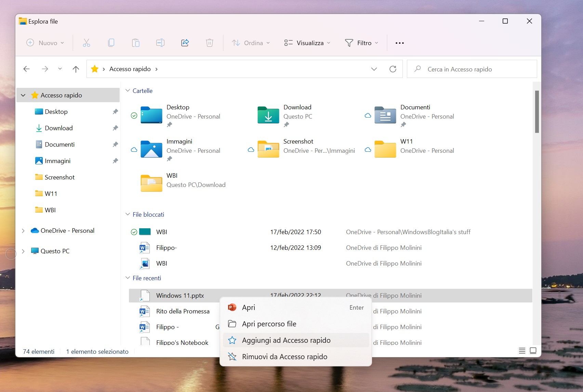583x392 pixels.
Task: Open the Visualizza dropdown
Action: [x=307, y=43]
